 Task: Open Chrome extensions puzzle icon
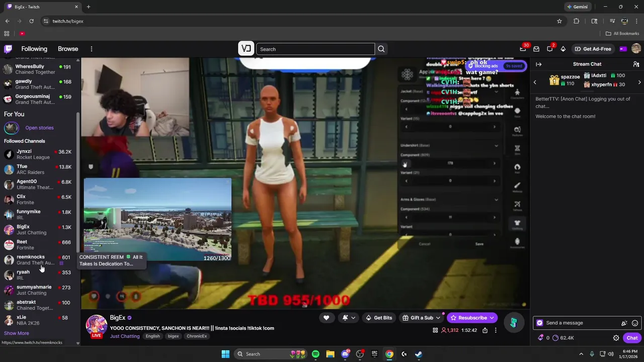[577, 21]
